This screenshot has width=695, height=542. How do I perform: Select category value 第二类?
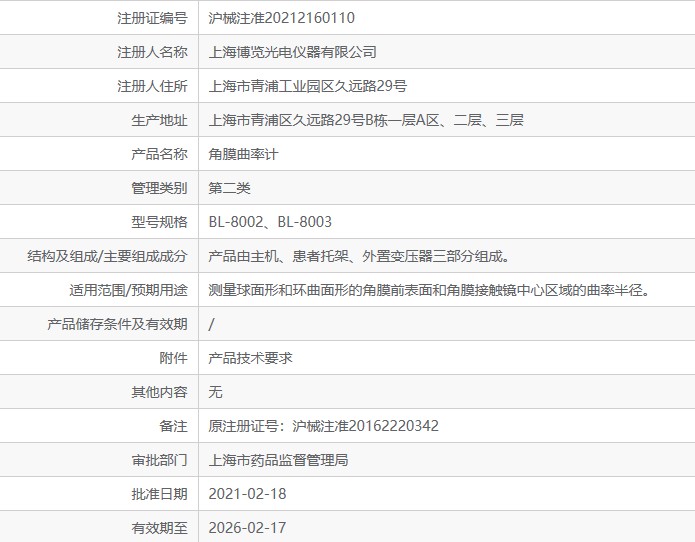[x=229, y=188]
